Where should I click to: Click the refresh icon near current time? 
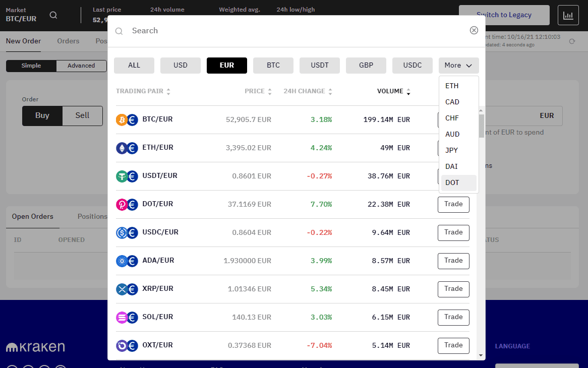point(572,41)
